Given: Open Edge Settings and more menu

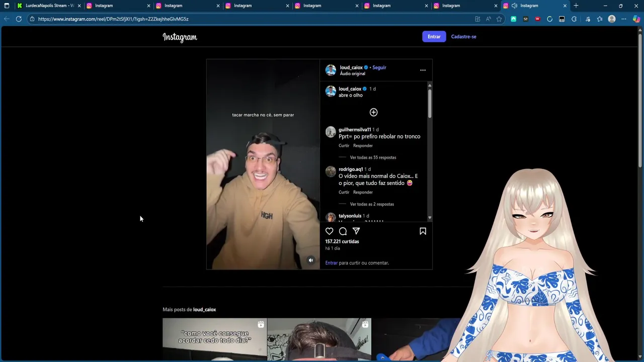Looking at the screenshot, I should 624,19.
